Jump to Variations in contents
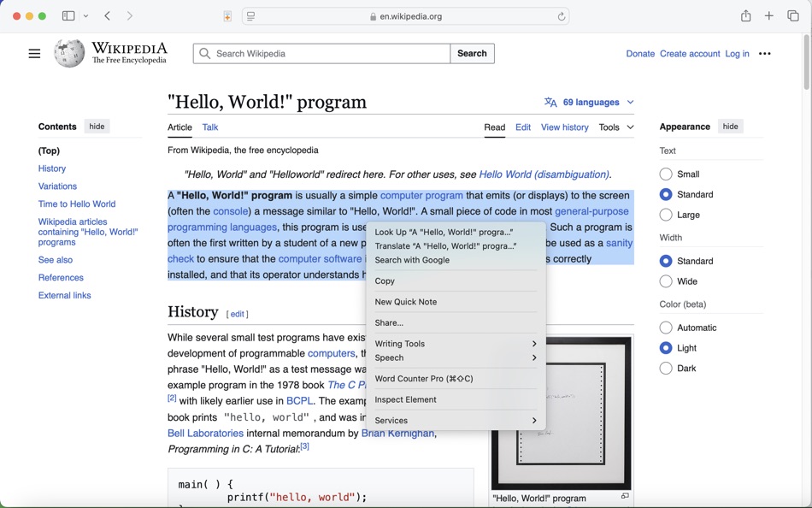Image resolution: width=812 pixels, height=508 pixels. 57,186
